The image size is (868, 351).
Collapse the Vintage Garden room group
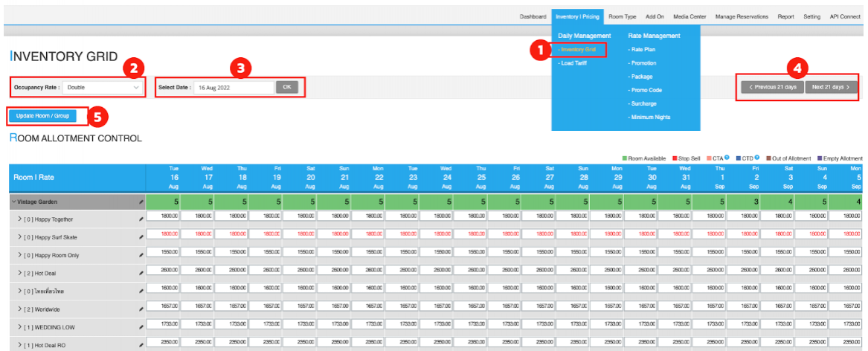(13, 202)
